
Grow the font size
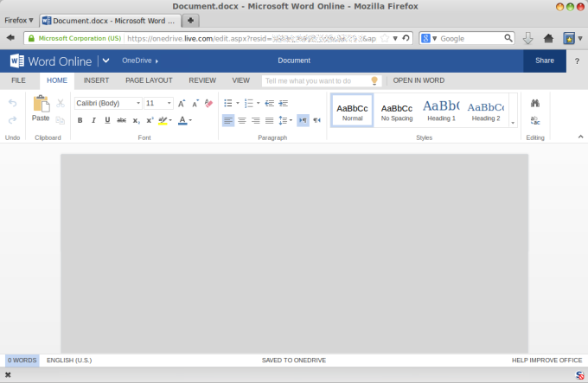(x=182, y=104)
